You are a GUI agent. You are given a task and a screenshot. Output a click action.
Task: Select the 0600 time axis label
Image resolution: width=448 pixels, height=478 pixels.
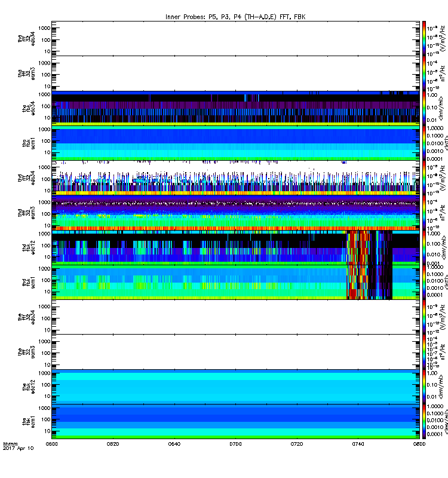click(x=51, y=444)
